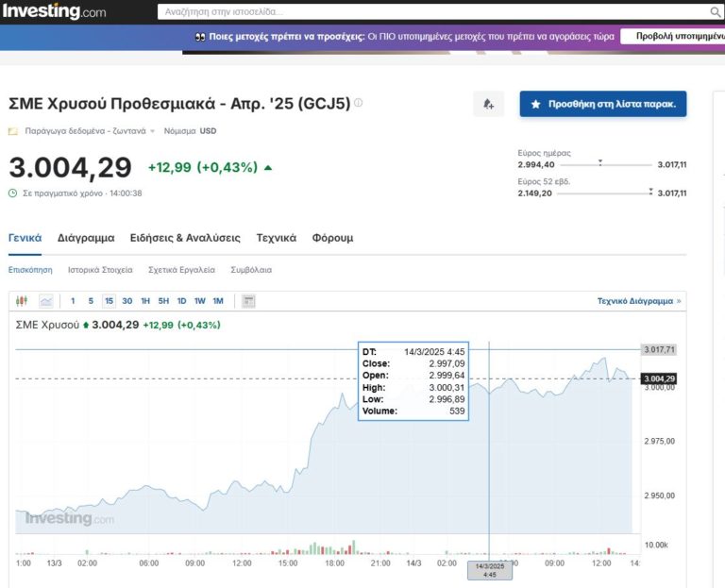
Task: Click Προσθήκη στη λίστα παρακ. button
Action: tap(602, 104)
